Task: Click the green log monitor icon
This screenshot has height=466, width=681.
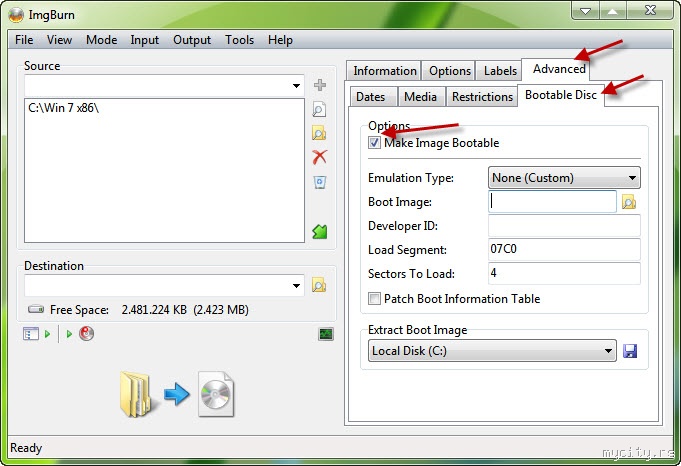Action: pyautogui.click(x=326, y=334)
